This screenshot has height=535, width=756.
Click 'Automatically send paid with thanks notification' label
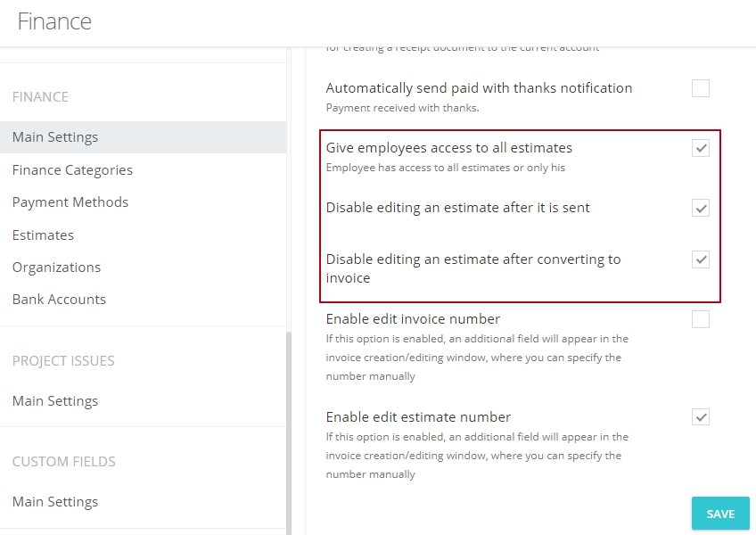point(480,88)
